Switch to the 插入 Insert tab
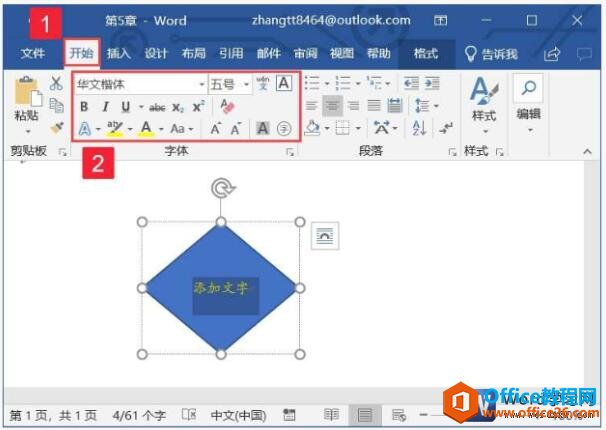The image size is (606, 430). 119,53
